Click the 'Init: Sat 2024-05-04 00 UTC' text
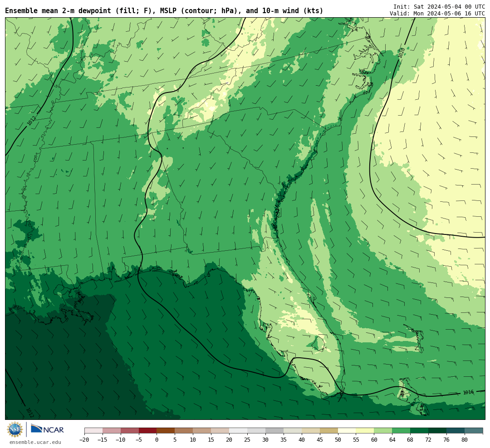The height and width of the screenshot is (448, 490). pyautogui.click(x=439, y=7)
